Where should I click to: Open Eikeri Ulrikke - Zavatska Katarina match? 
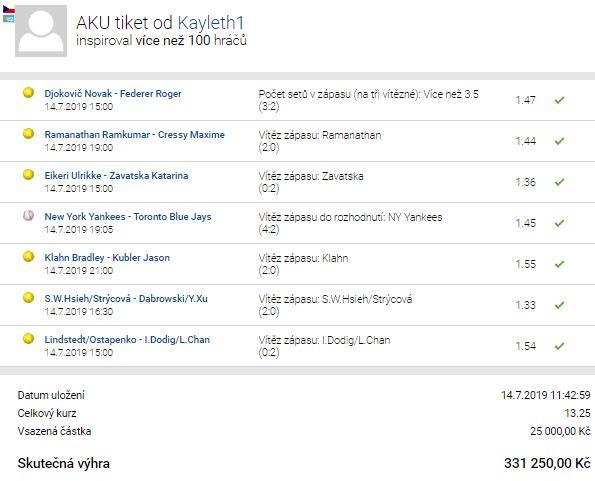click(116, 176)
